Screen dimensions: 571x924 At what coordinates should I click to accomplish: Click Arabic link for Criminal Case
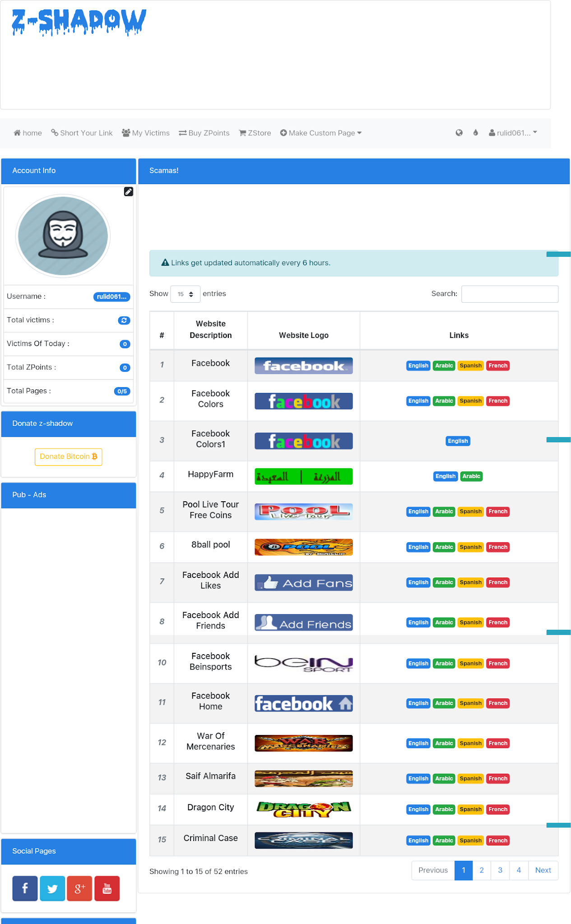(444, 841)
